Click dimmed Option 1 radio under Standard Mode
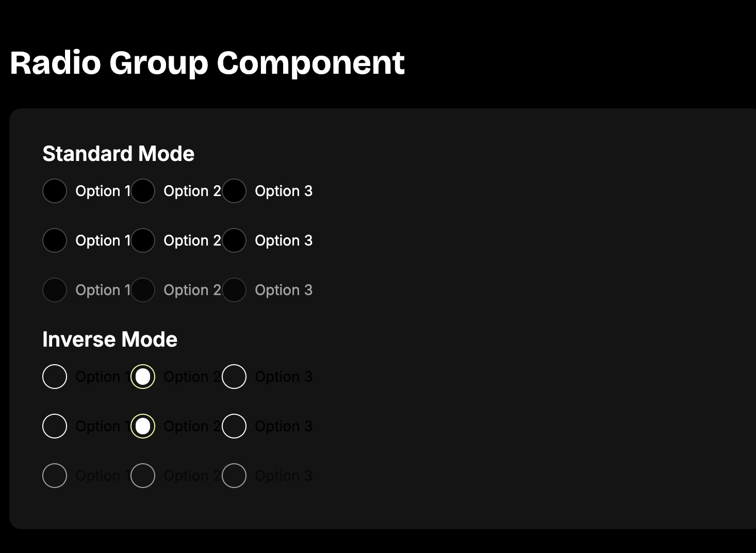Image resolution: width=756 pixels, height=553 pixels. pos(55,290)
